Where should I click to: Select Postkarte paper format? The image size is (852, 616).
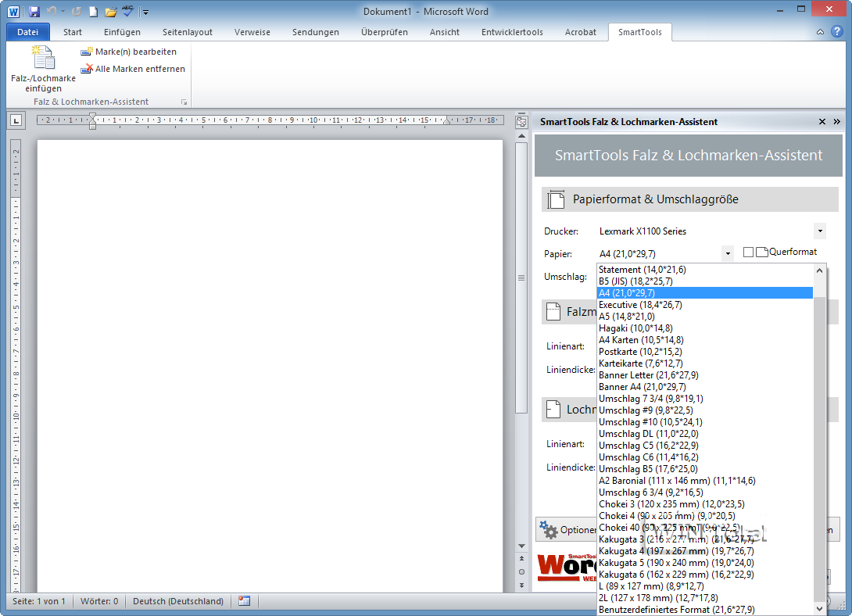[x=705, y=352]
